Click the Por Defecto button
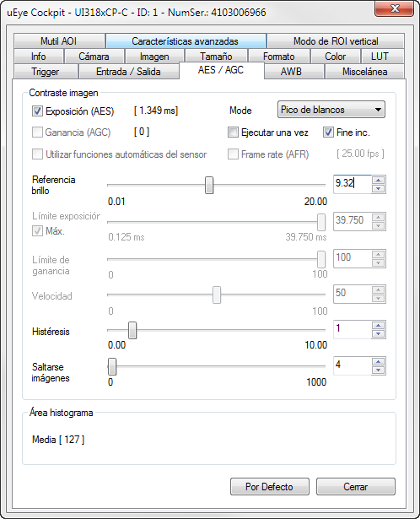420x519 pixels. pos(270,487)
